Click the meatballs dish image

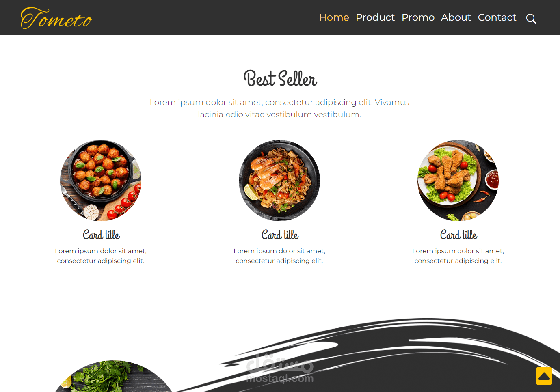[101, 181]
